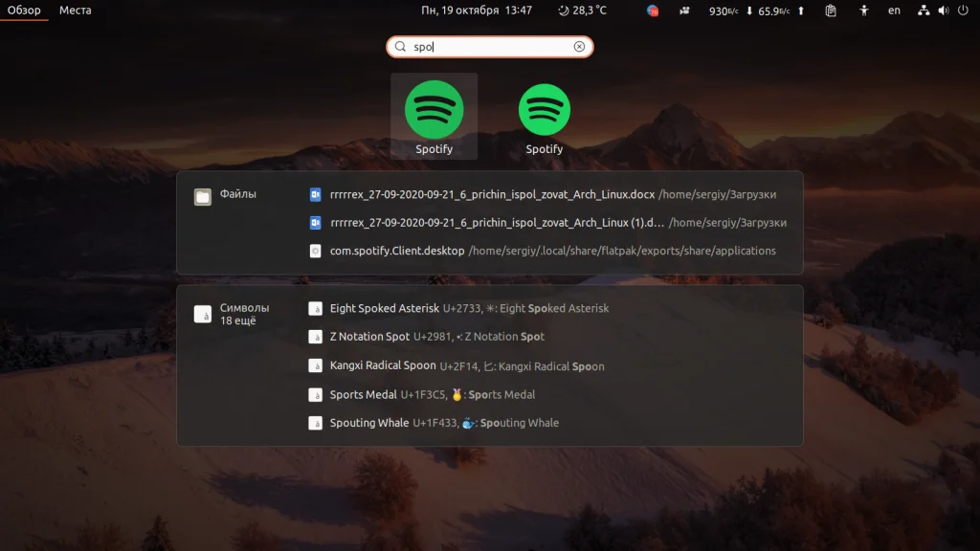Click docx icon of first file result
This screenshot has height=551, width=980.
click(x=316, y=195)
